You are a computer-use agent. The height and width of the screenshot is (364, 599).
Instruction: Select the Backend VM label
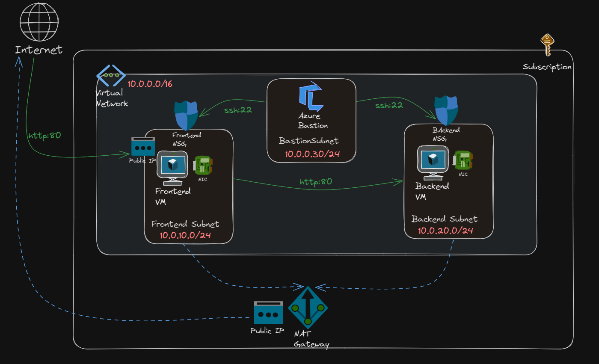[x=432, y=192]
